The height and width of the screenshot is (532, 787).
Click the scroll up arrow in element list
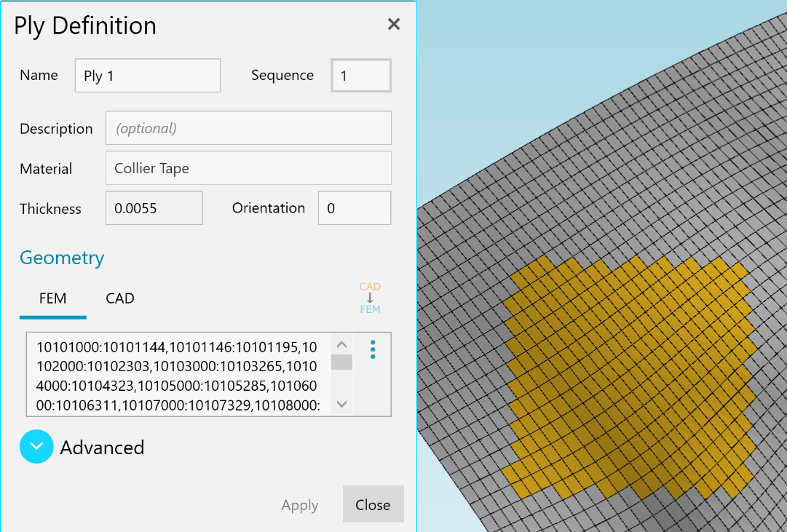click(341, 344)
